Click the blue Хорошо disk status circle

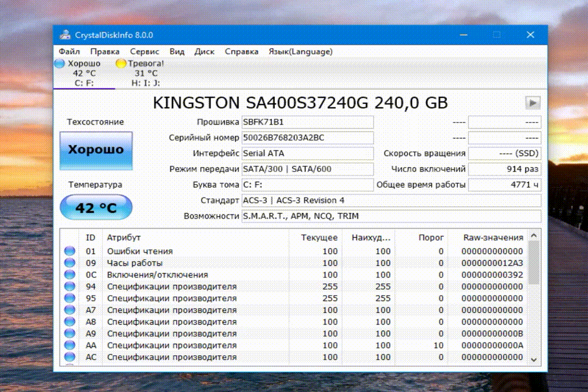(60, 63)
